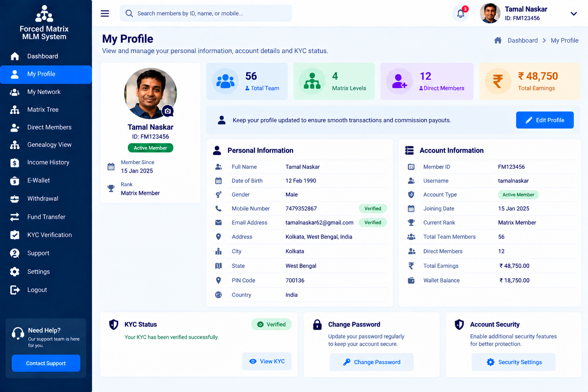Open the hamburger menu icon
Screen dimensions: 588x392
(x=105, y=13)
